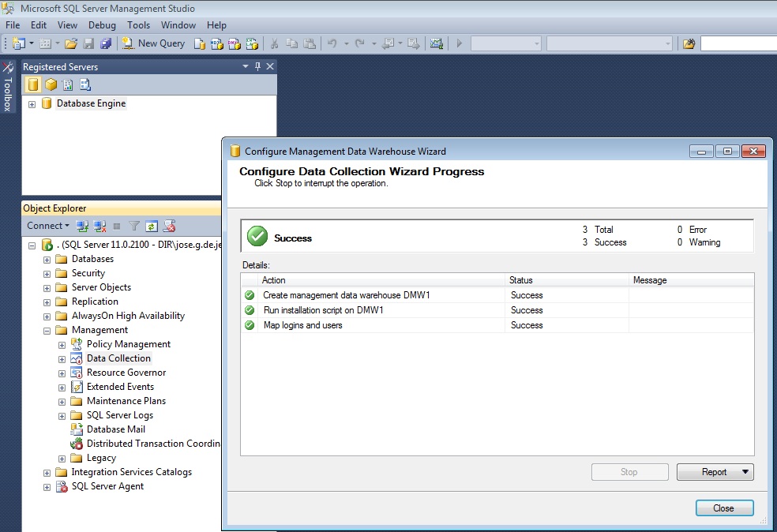Click the Analysis Services MDX Query icon
This screenshot has height=532, width=777.
[217, 43]
